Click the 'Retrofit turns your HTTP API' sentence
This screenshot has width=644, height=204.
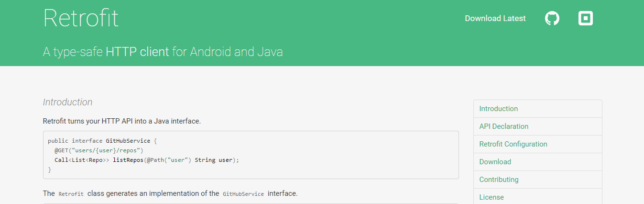122,121
